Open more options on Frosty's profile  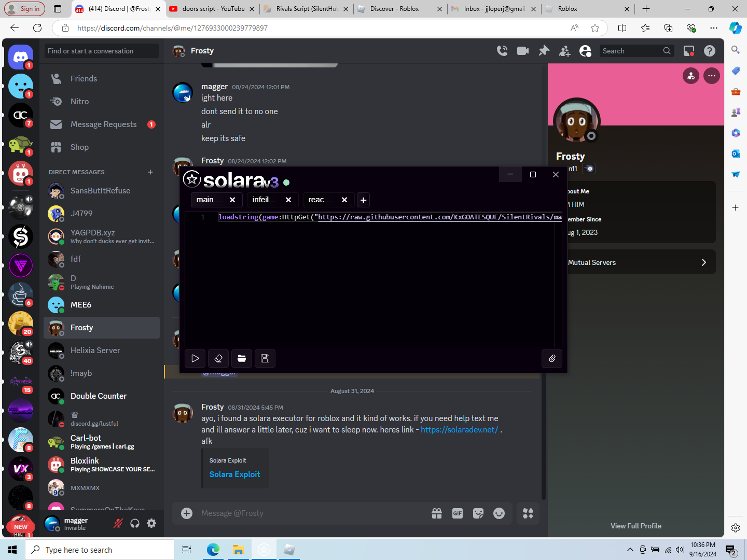coord(712,76)
